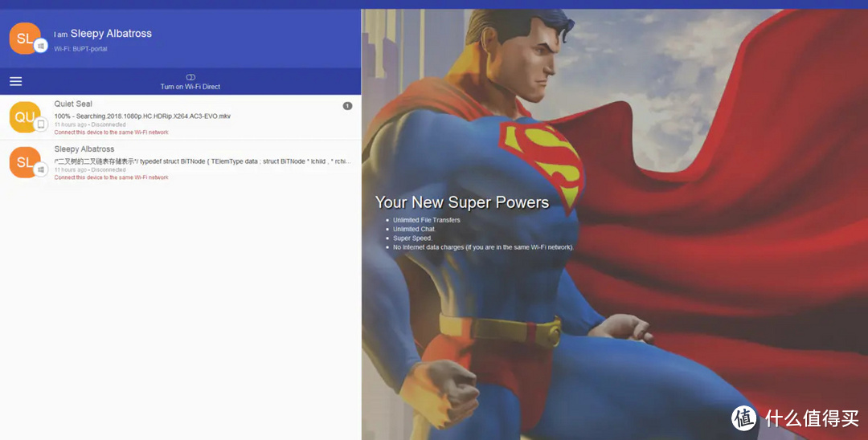Click Sleepy Albatross's 'Connect this device' warning

click(111, 177)
